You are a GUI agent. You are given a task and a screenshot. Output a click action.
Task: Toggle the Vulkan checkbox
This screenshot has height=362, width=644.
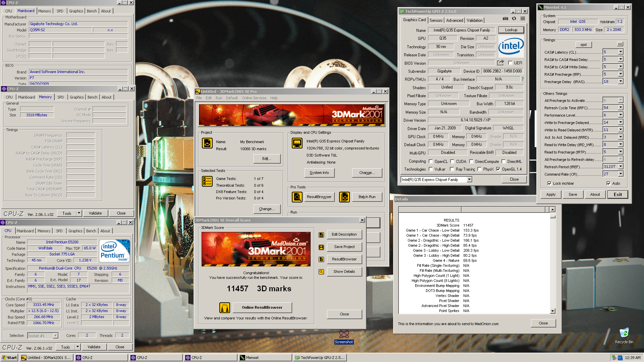coord(431,169)
